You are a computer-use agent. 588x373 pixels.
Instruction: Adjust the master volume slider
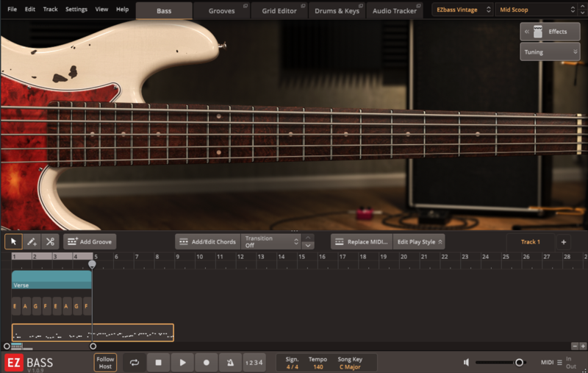click(x=519, y=362)
